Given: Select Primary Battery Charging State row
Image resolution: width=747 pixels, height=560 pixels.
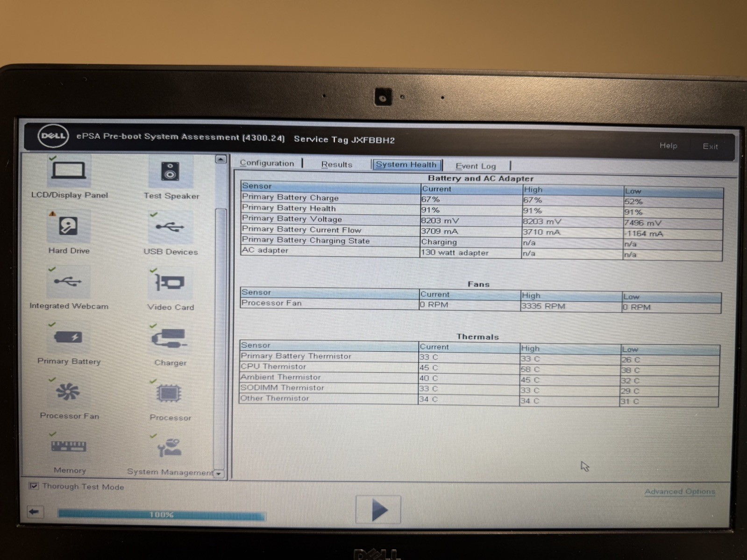Looking at the screenshot, I should (482, 242).
